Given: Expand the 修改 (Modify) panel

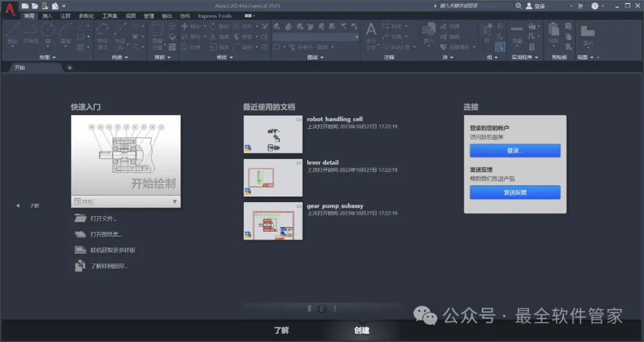Looking at the screenshot, I should coord(225,57).
